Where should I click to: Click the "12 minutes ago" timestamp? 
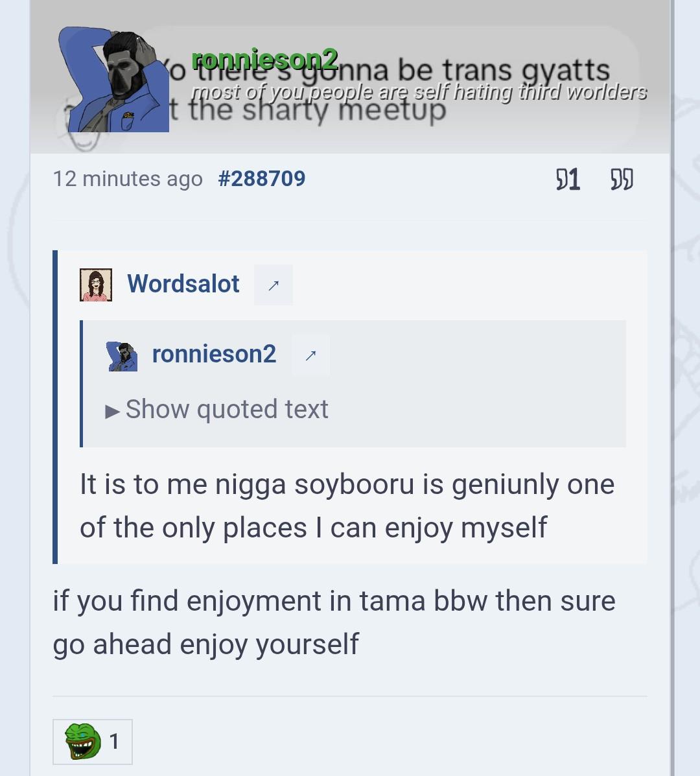coord(128,179)
